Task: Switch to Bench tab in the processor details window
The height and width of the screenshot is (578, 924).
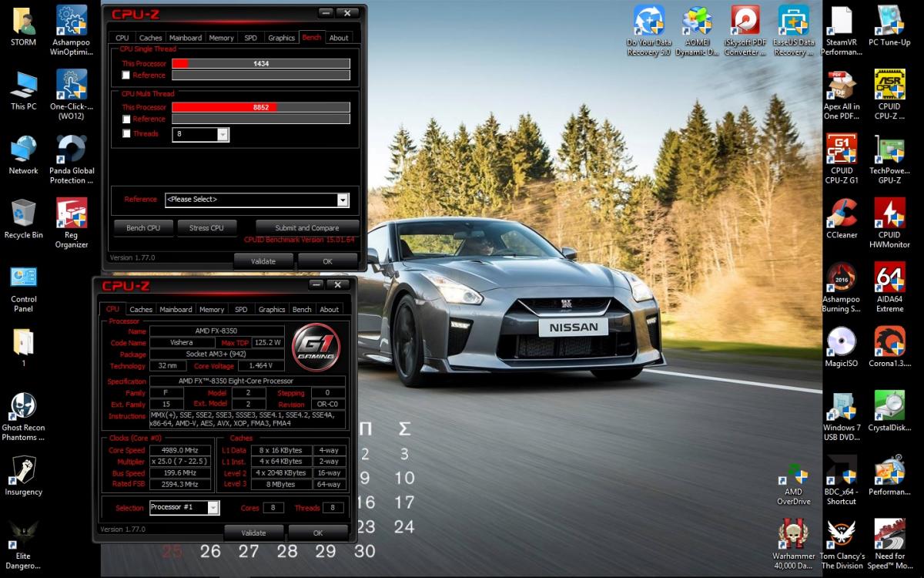Action: [303, 310]
